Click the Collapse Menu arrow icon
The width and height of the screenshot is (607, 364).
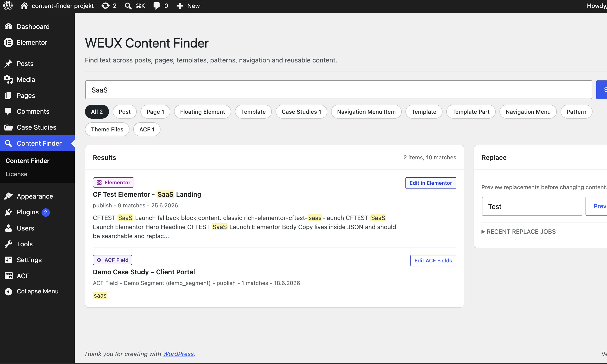8,291
